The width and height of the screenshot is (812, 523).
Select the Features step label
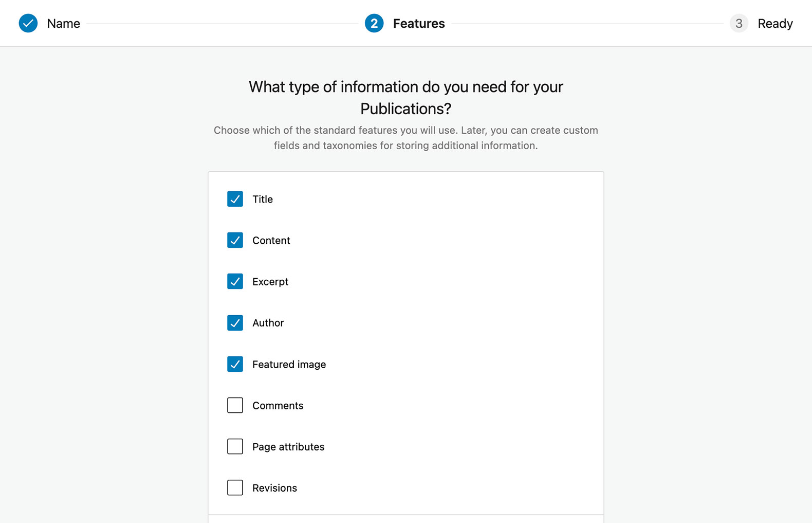pos(419,24)
